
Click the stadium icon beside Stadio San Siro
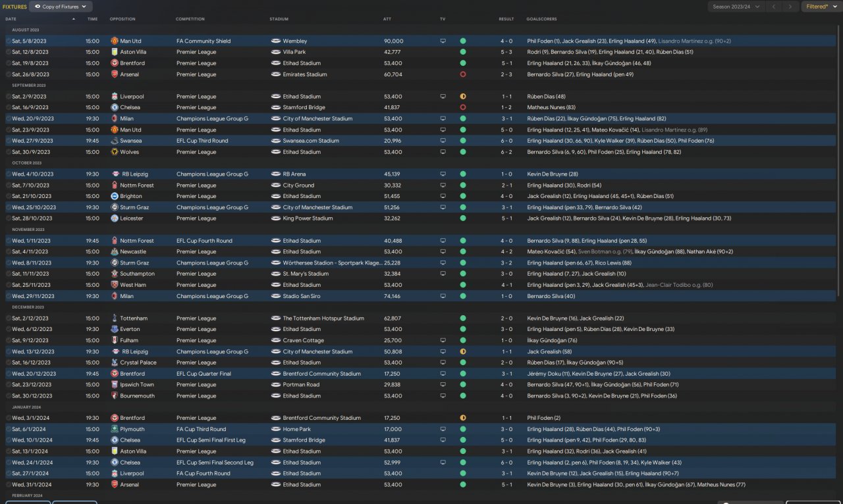pyautogui.click(x=276, y=296)
